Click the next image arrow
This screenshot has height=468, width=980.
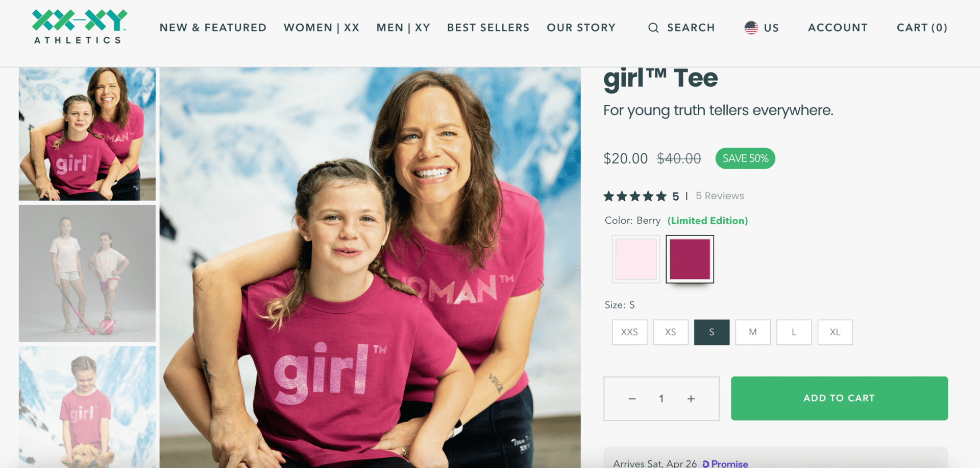tap(541, 285)
